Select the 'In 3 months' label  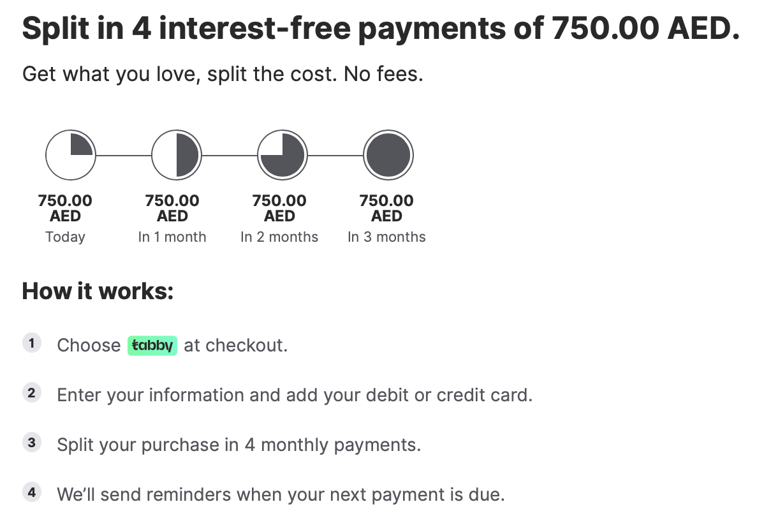[x=386, y=237]
